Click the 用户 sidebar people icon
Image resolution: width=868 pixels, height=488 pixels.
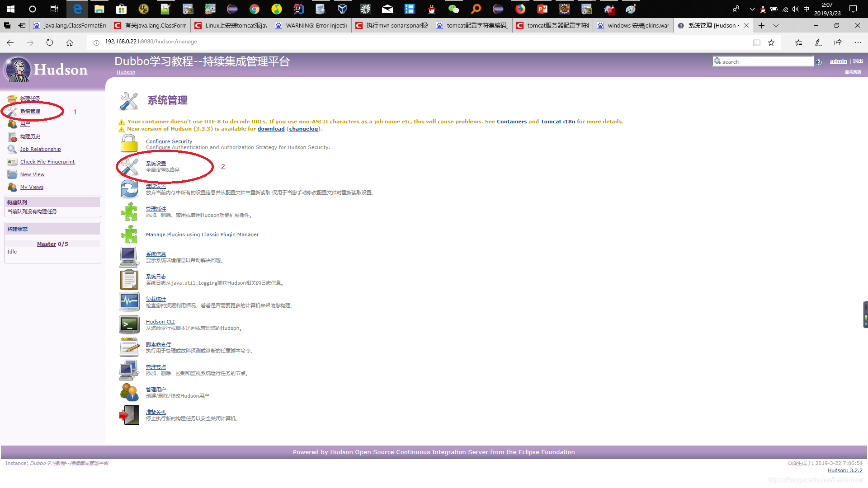[x=12, y=124]
